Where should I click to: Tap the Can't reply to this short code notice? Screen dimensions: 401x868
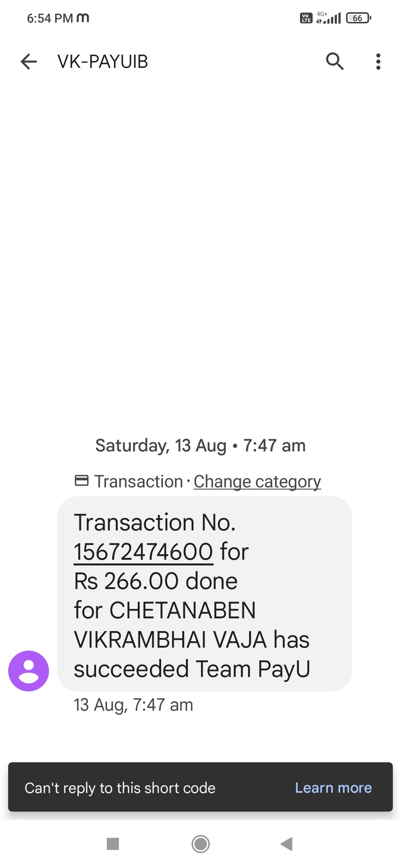[120, 788]
